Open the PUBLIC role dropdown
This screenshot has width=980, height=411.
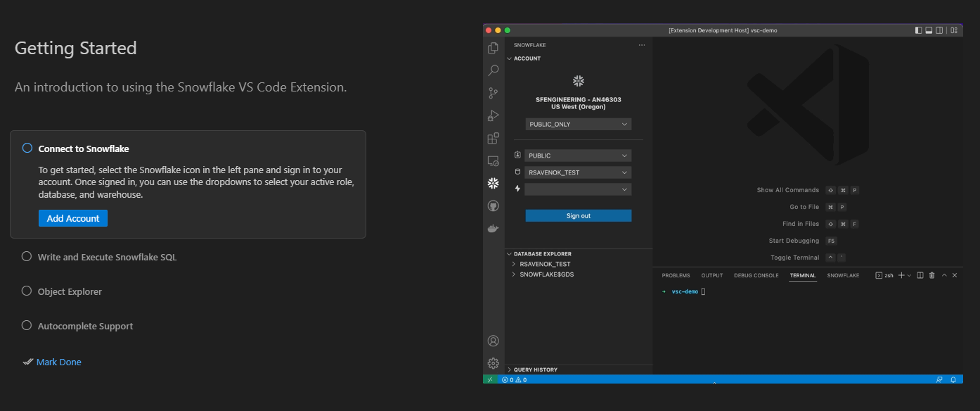[577, 155]
